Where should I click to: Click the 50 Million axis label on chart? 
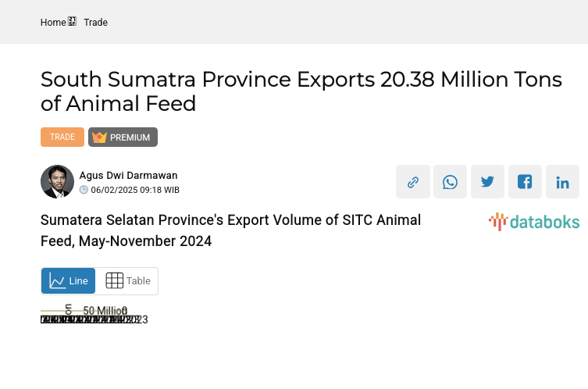click(105, 311)
